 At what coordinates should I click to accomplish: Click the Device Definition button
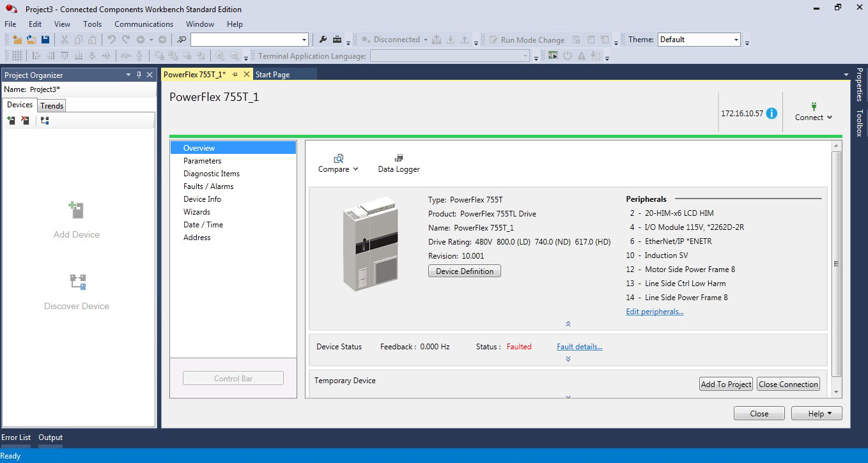[x=465, y=271]
